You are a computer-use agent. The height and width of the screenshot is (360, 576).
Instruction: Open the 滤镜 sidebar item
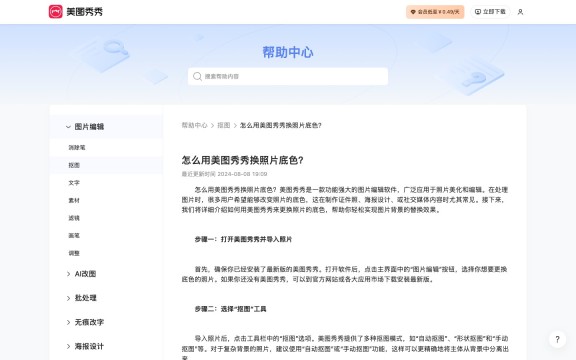(106, 218)
